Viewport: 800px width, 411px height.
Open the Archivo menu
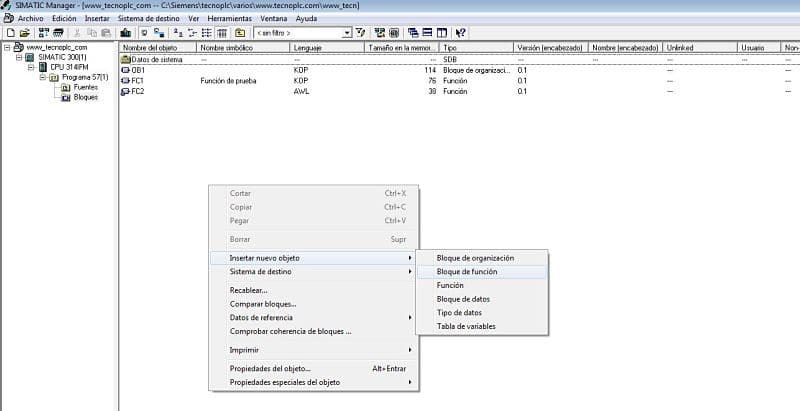31,18
